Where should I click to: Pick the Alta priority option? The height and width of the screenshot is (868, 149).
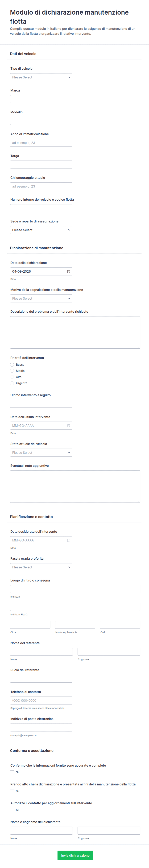[12, 377]
